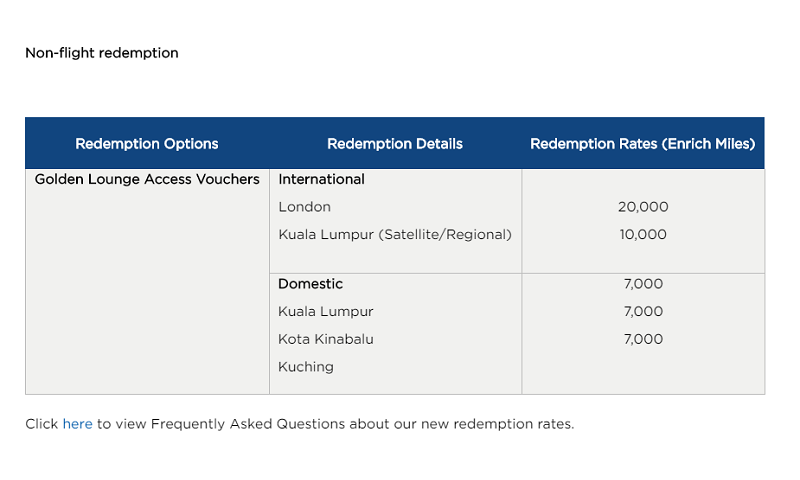Viewport: 800px width, 480px height.
Task: Click the Redemption Rates (Enrich Miles) header
Action: click(643, 144)
